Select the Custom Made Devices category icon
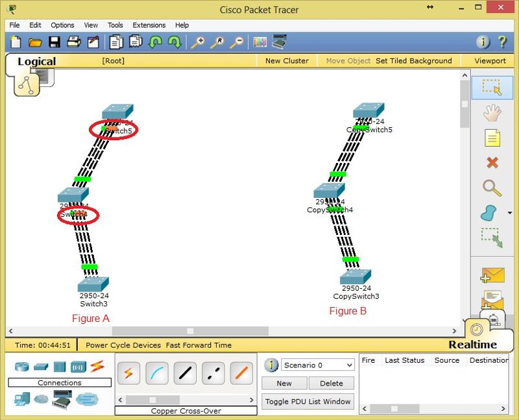519x420 pixels. 62,399
